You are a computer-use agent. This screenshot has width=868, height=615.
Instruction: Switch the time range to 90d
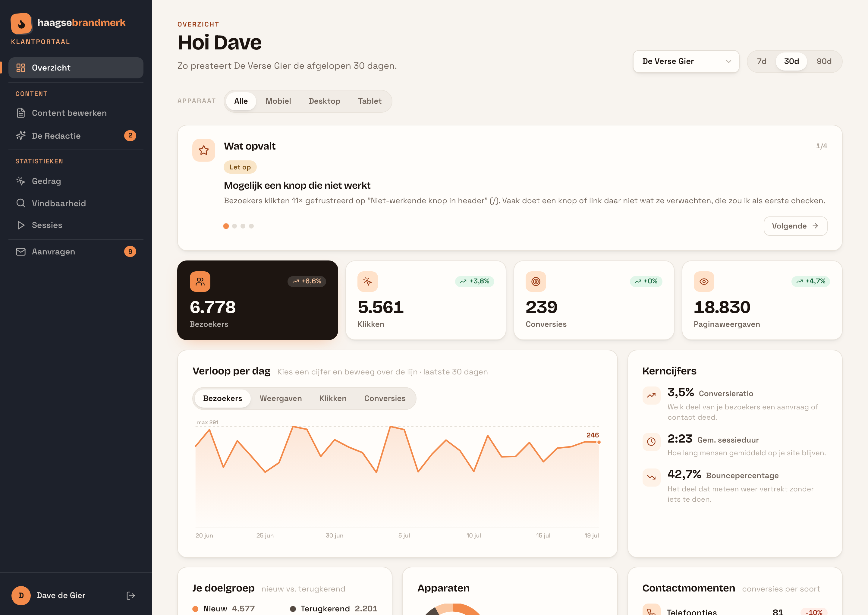click(824, 61)
